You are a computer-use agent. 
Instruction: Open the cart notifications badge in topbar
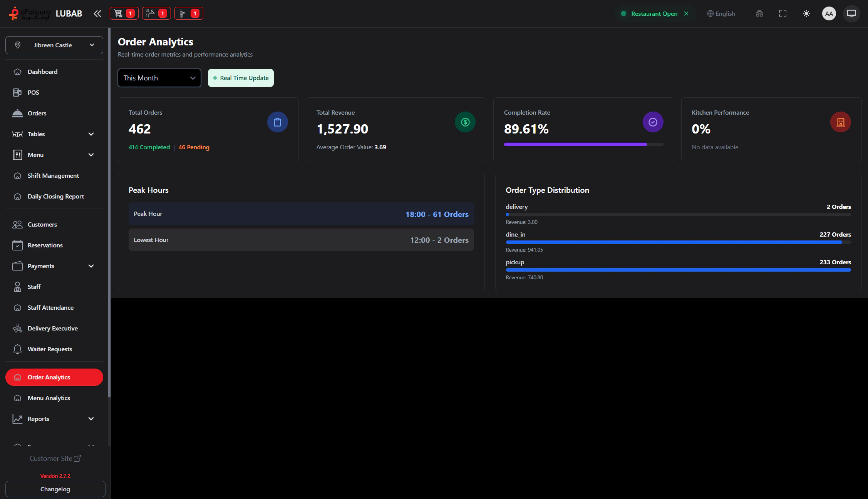(x=124, y=13)
